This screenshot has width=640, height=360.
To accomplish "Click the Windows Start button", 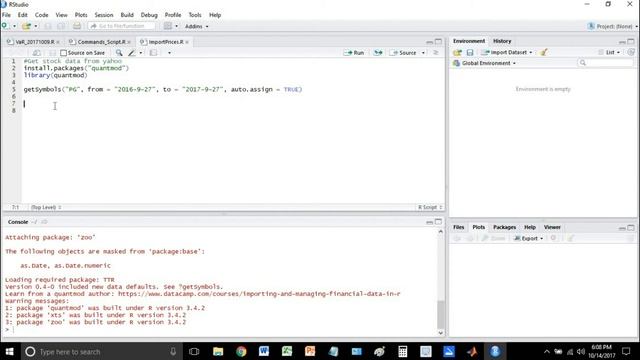I will (9, 351).
